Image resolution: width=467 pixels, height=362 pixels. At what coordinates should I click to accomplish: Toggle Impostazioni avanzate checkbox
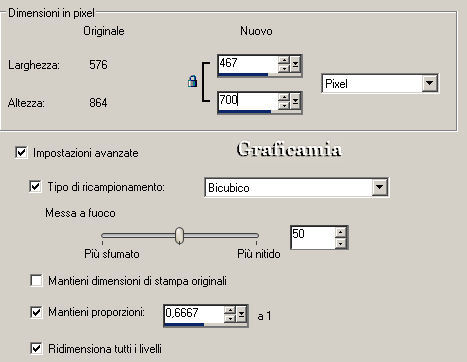[21, 153]
